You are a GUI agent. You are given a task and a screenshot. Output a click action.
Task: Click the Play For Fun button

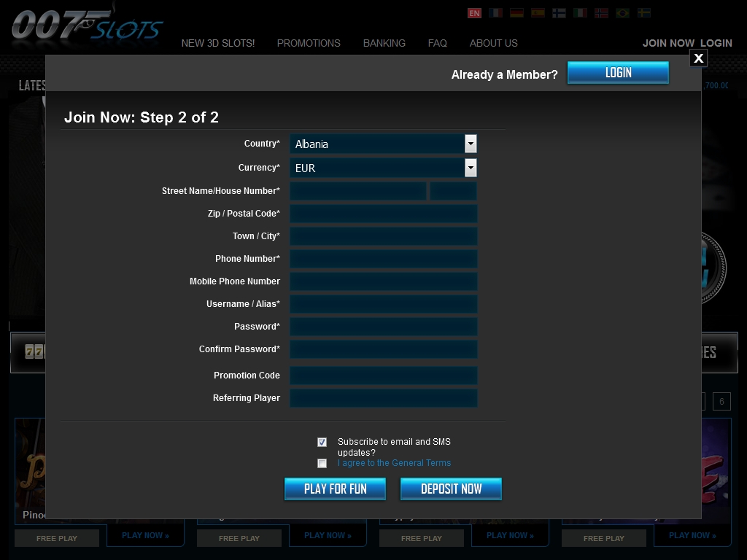coord(335,489)
